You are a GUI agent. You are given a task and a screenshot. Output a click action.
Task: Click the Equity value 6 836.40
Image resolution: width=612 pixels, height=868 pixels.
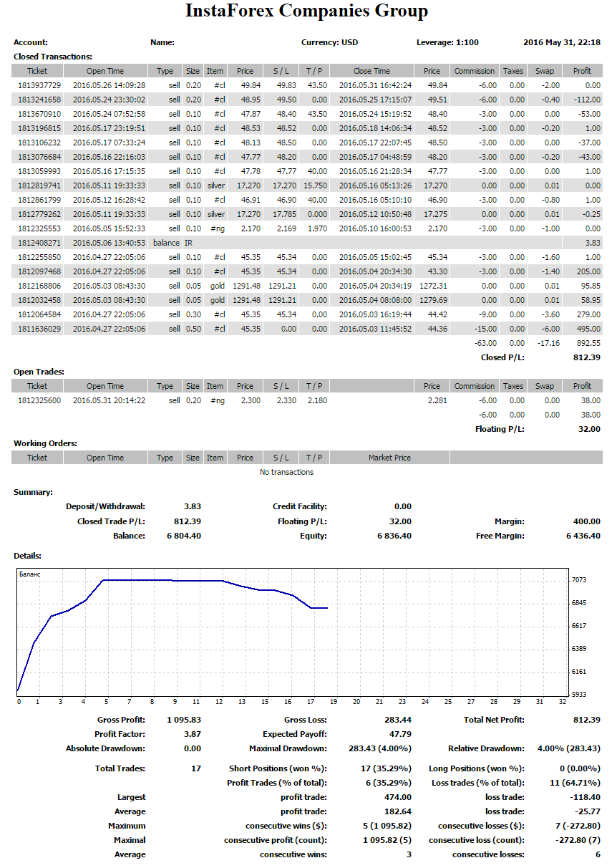point(394,535)
